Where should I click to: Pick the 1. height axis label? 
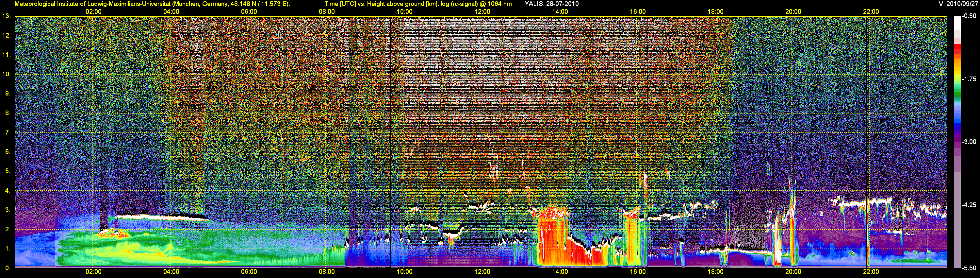[x=8, y=249]
